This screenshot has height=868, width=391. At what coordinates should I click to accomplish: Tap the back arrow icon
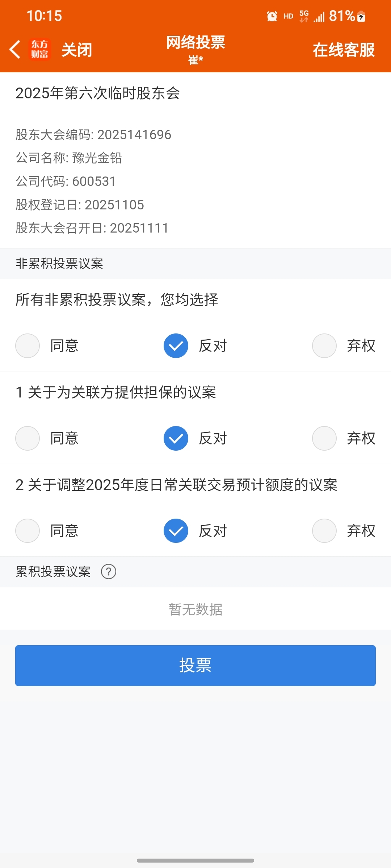(15, 50)
